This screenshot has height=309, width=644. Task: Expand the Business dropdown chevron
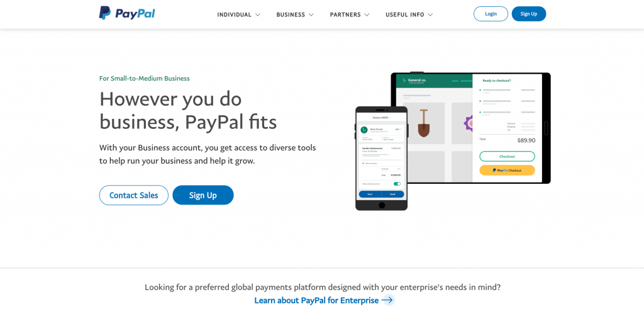[x=311, y=15]
